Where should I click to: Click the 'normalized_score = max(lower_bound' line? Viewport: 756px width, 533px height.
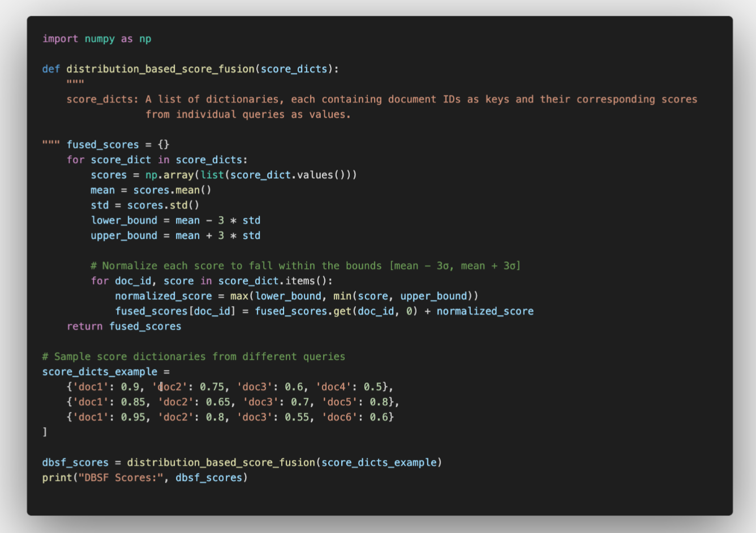pos(297,296)
